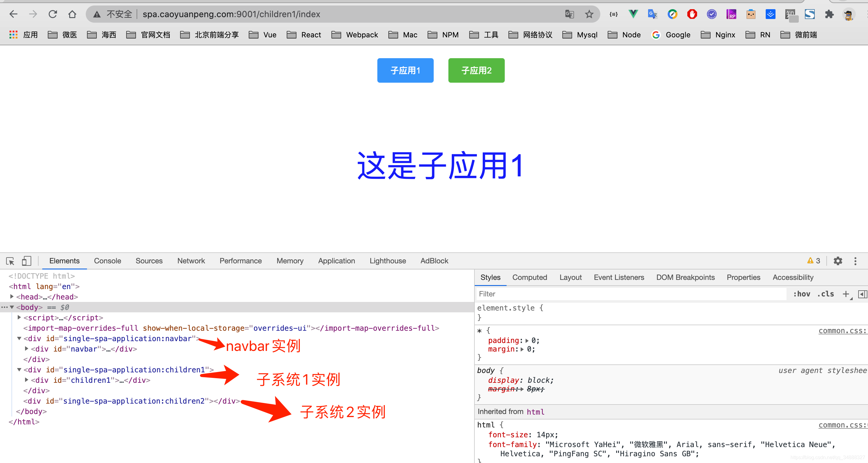Click the Application panel icon

[336, 261]
